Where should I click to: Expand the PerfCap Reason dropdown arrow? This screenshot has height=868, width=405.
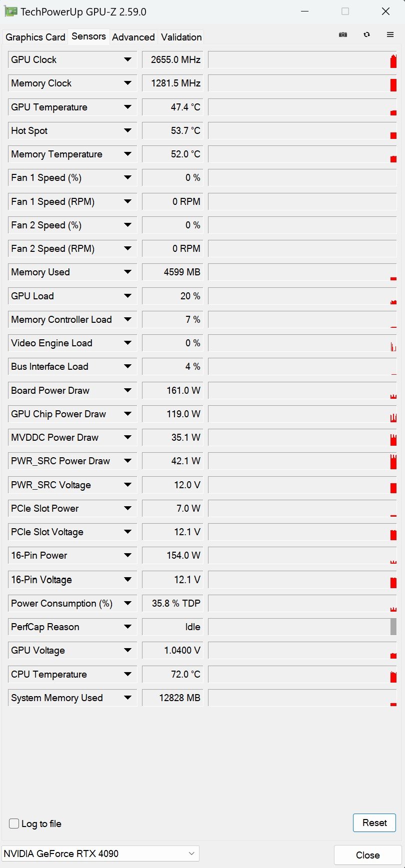click(x=127, y=627)
